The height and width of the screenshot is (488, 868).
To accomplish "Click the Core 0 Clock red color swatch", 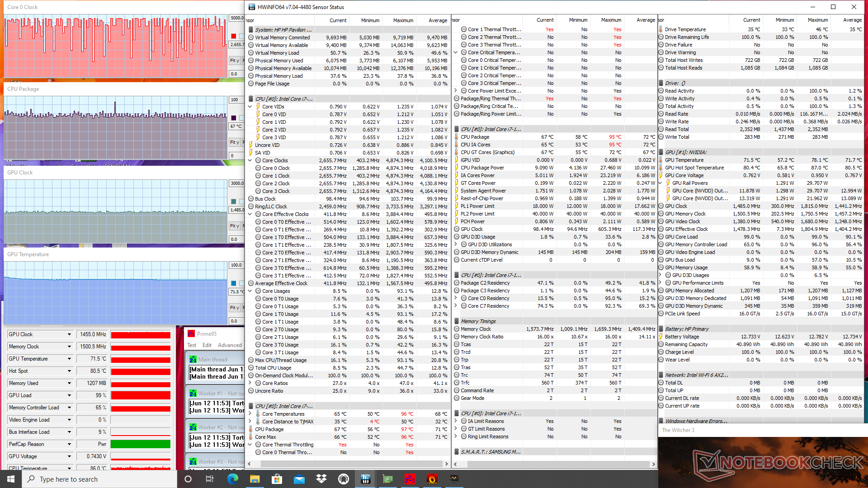I will point(234,36).
